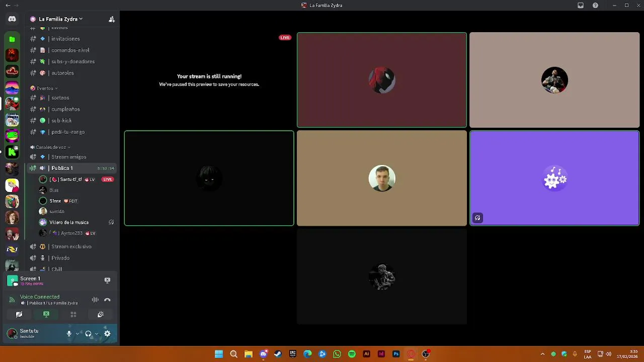Screen dimensions: 644x362
Task: Toggle stream mute icon beside Villero de la musica
Action: point(111,222)
